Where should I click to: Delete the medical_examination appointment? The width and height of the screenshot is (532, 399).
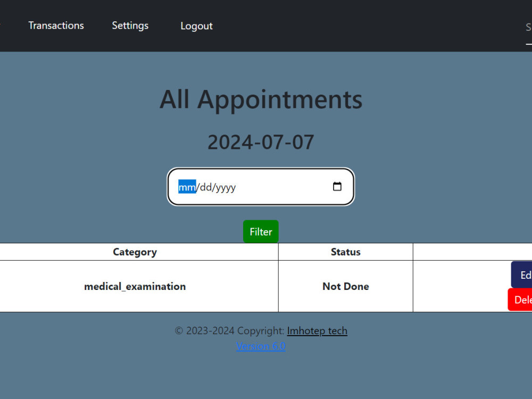tap(520, 300)
